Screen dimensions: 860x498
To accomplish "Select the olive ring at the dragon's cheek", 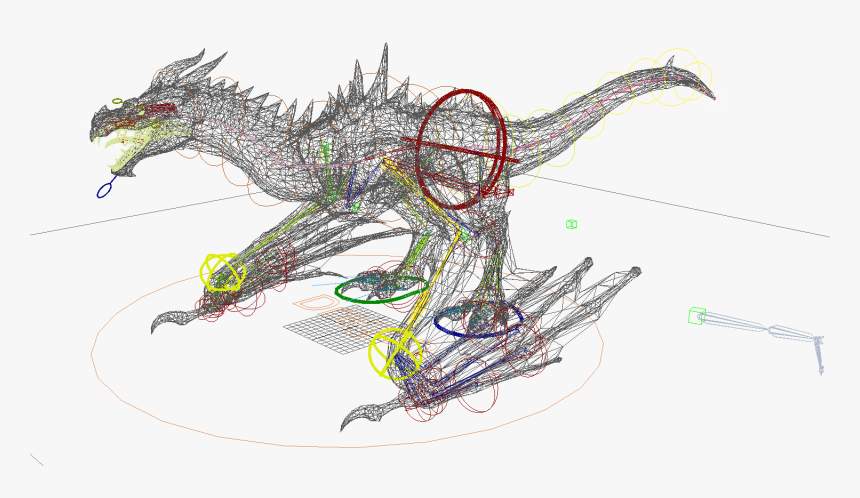I will [x=156, y=124].
